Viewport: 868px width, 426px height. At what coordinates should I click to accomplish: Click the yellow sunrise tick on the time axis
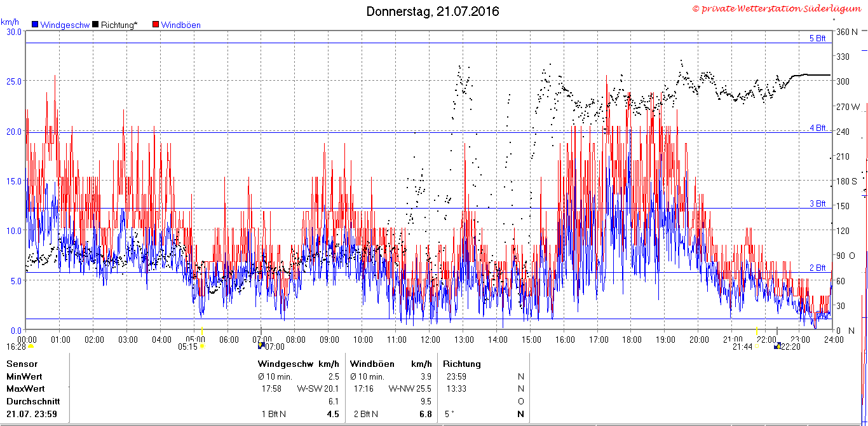tap(202, 330)
